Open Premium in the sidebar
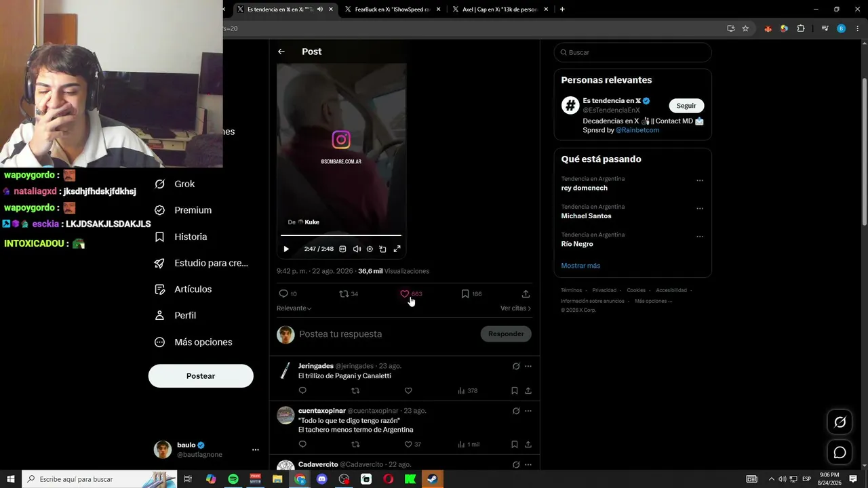 (183, 210)
